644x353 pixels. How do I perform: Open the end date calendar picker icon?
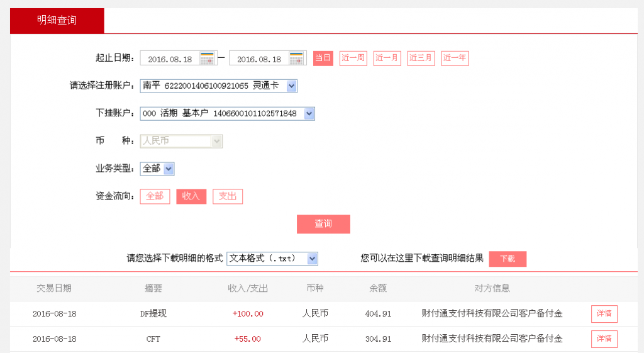tap(297, 59)
